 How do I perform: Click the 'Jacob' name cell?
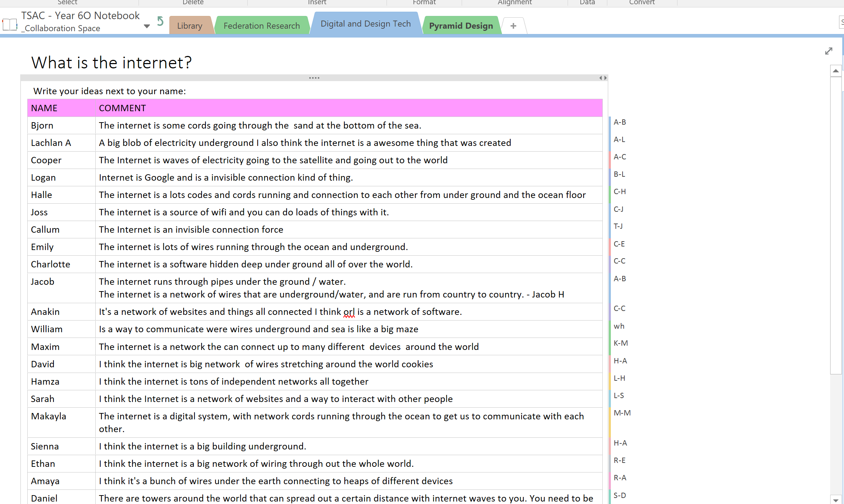[62, 288]
